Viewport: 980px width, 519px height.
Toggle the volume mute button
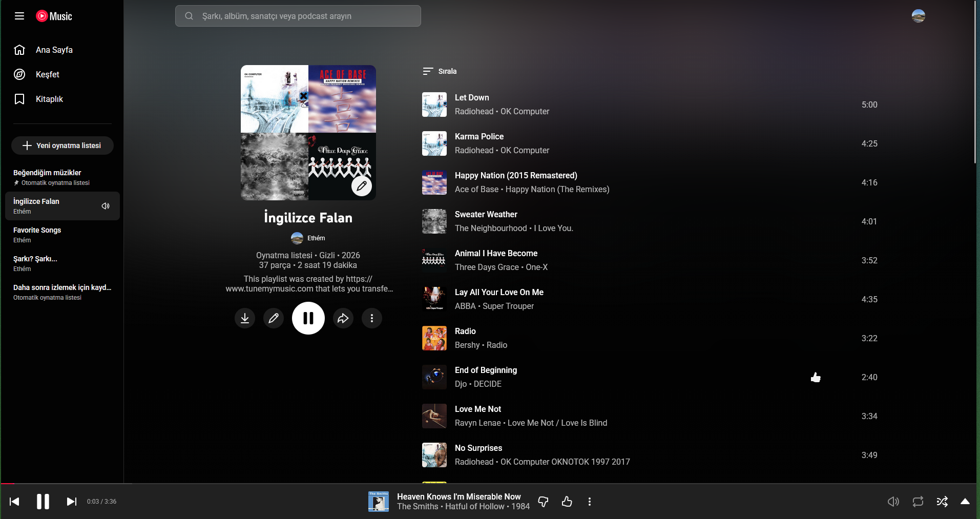pyautogui.click(x=893, y=502)
